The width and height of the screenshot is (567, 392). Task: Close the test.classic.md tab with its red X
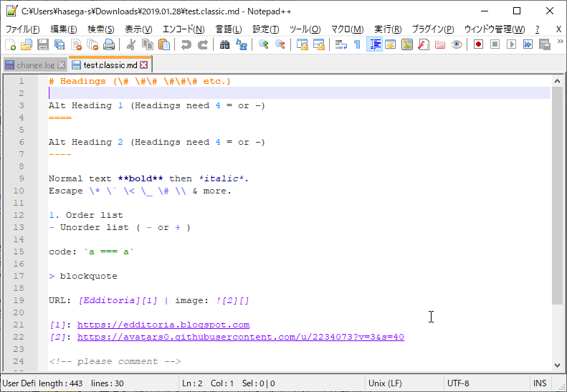pos(143,64)
